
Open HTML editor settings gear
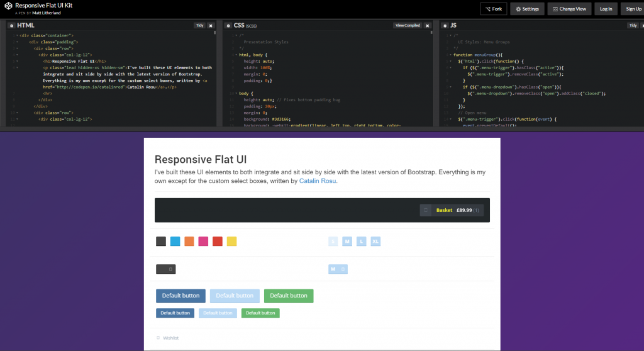pyautogui.click(x=11, y=25)
